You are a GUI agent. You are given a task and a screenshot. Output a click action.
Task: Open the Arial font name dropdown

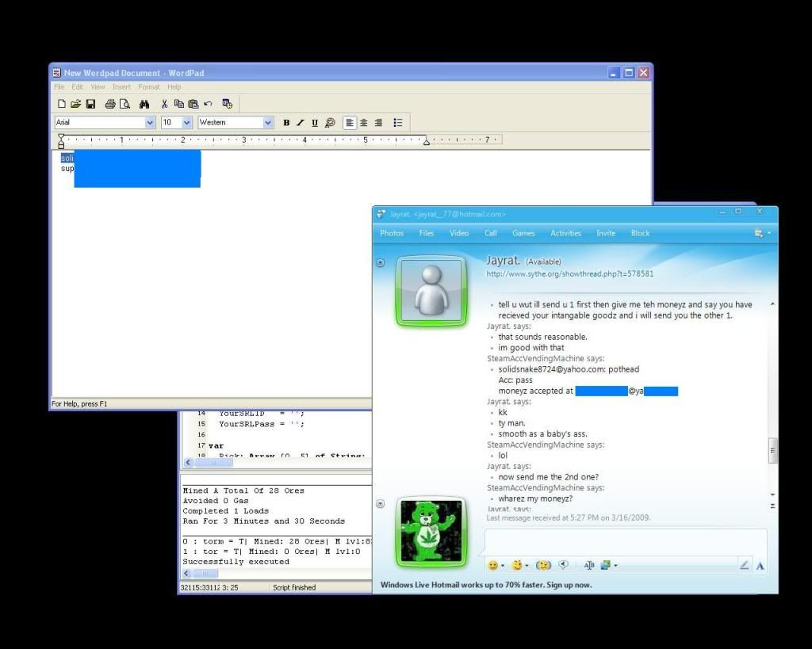150,123
